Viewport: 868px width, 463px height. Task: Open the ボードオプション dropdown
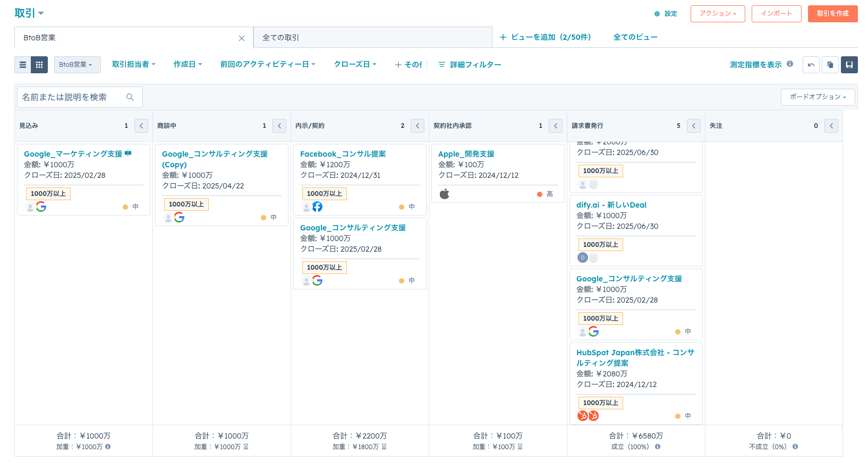point(818,97)
